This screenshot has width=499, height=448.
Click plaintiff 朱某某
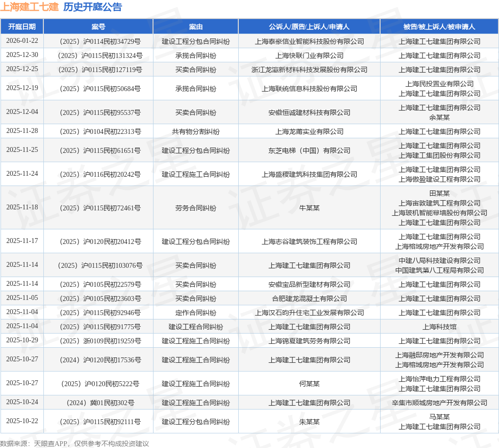pyautogui.click(x=309, y=422)
